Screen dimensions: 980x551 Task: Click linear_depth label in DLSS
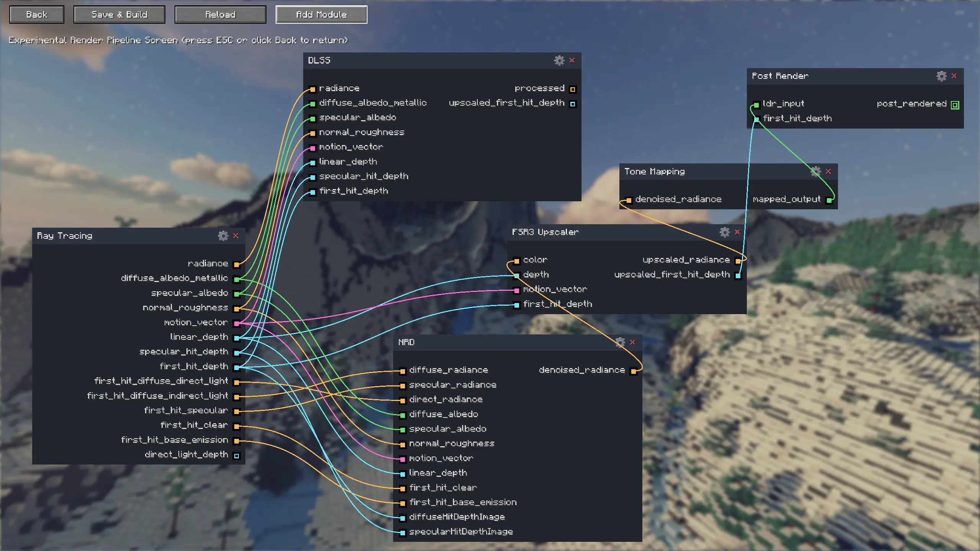[348, 161]
